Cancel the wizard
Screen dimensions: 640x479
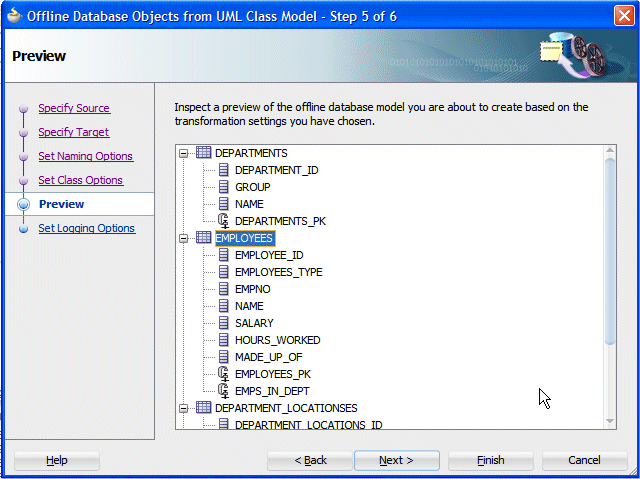click(584, 460)
